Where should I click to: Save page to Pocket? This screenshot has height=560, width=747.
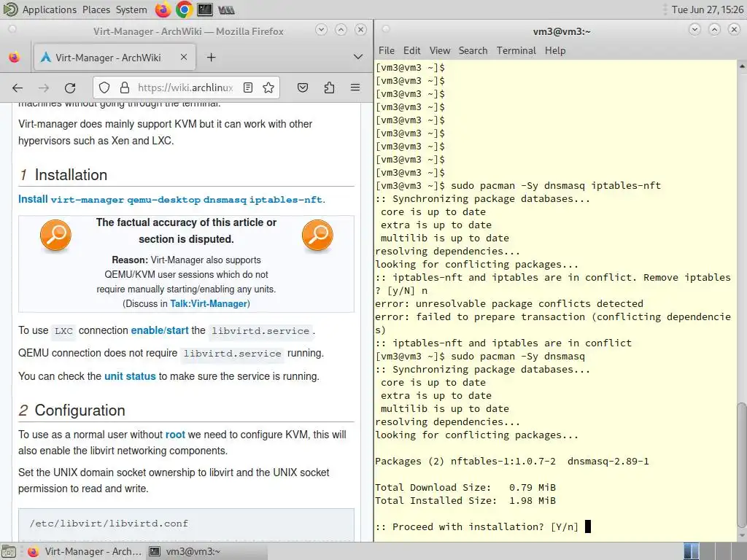[x=303, y=87]
